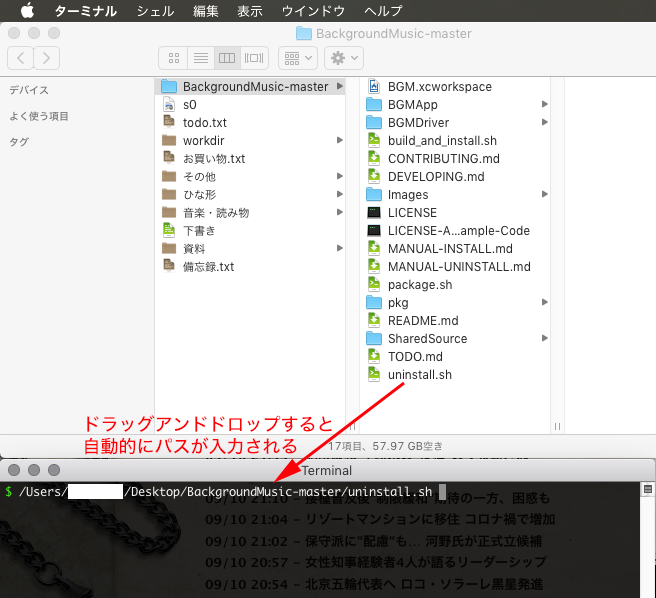This screenshot has height=598, width=656.
Task: Select the package.sh script icon
Action: (374, 284)
